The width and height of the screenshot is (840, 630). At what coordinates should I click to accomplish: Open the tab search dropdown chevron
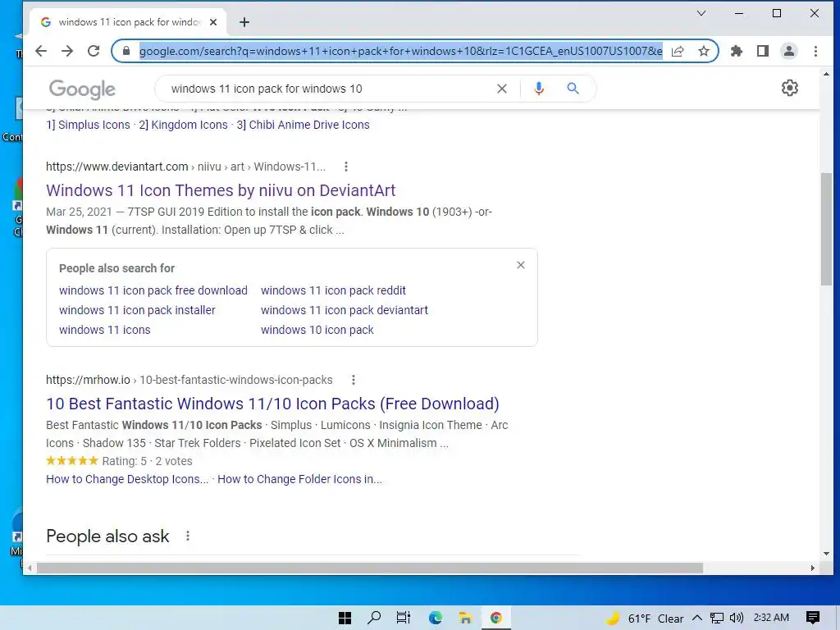click(x=701, y=13)
